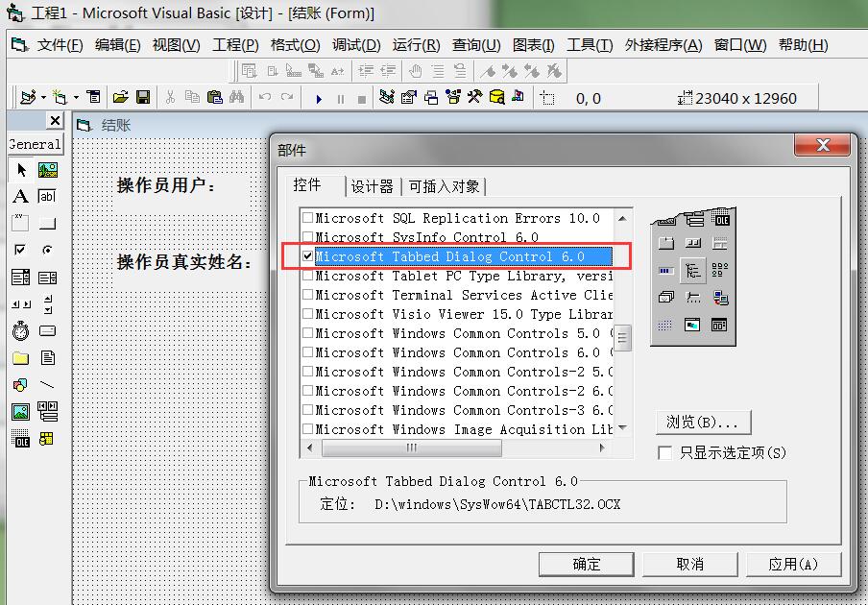This screenshot has height=605, width=868.
Task: Save the project with the floppy disk icon
Action: point(143,97)
